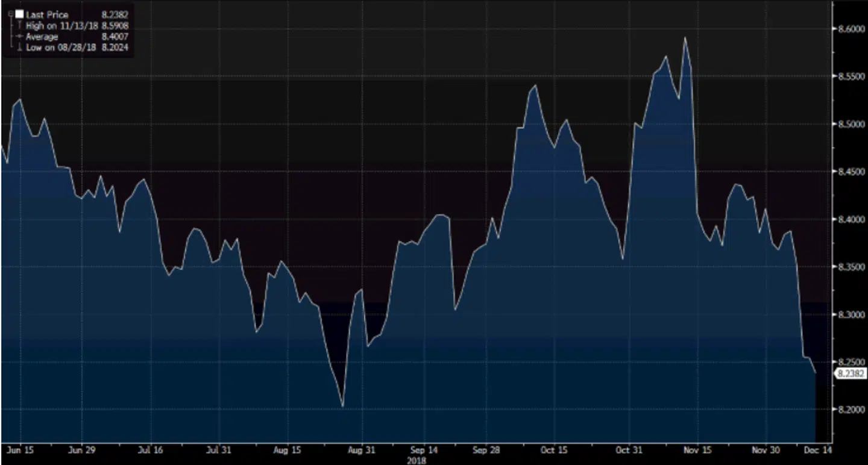Click the chart peak near Nov 13
This screenshot has height=465, width=868.
pyautogui.click(x=685, y=38)
